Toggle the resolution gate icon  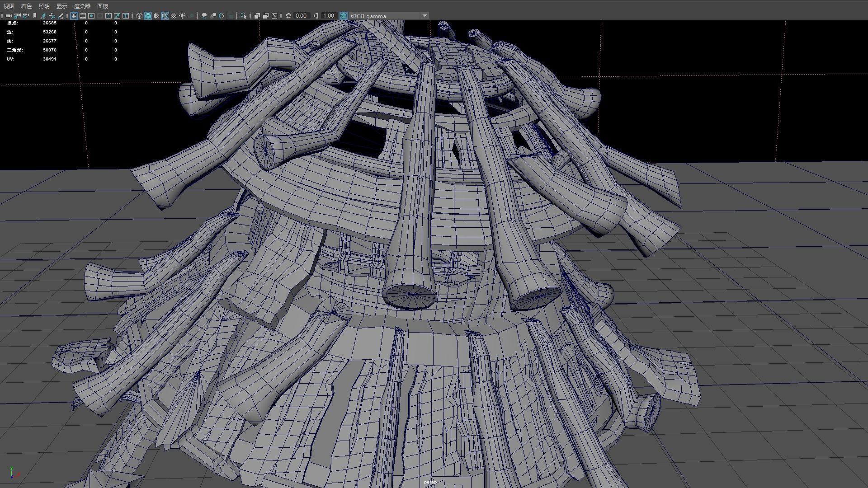[91, 16]
